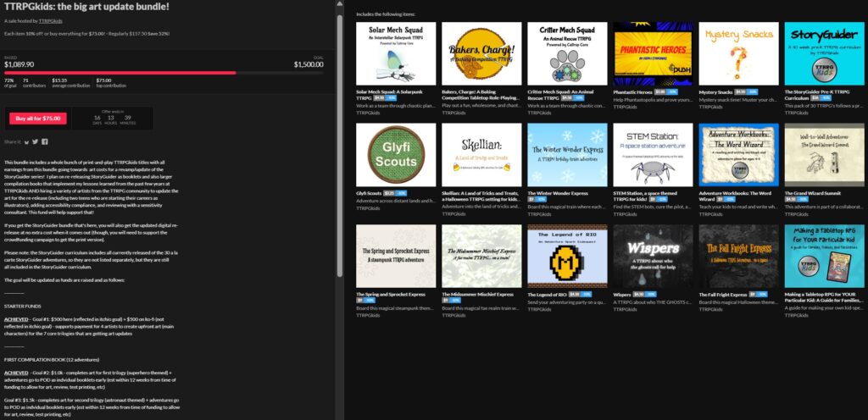
Task: Open the TTRPGkids host link under the title
Action: (x=50, y=21)
